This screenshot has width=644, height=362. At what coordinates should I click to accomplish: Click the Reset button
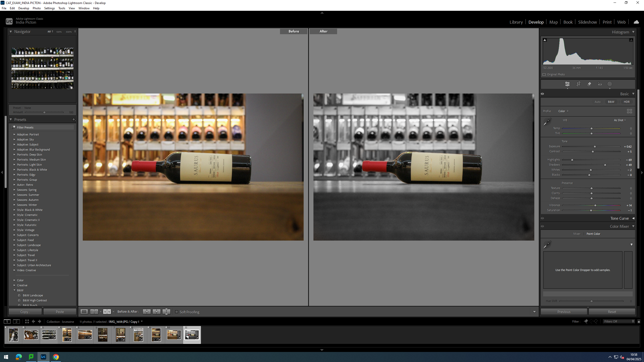coord(612,312)
